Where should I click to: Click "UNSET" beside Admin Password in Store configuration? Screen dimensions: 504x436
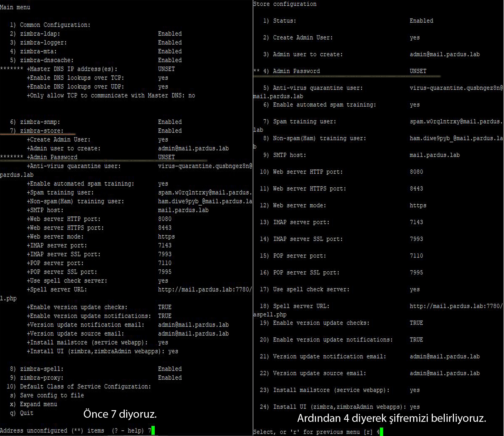418,71
